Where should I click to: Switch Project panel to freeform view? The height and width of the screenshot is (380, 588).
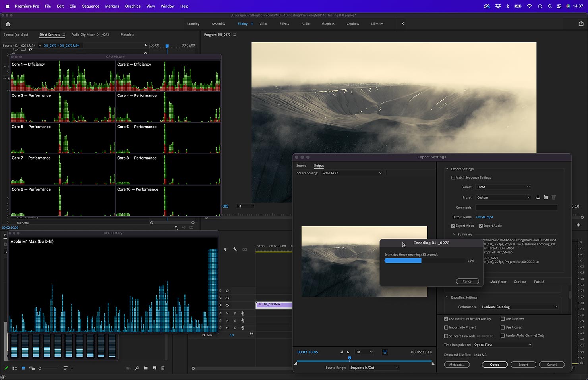[x=32, y=368]
